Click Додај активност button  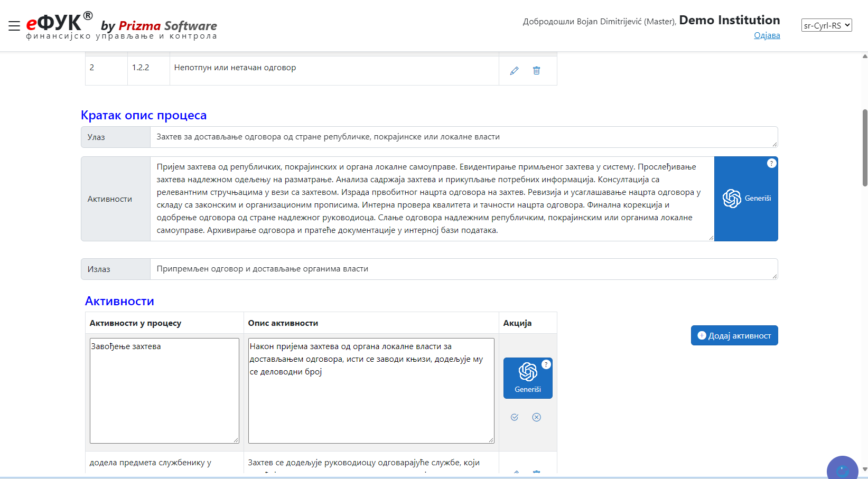pos(734,335)
